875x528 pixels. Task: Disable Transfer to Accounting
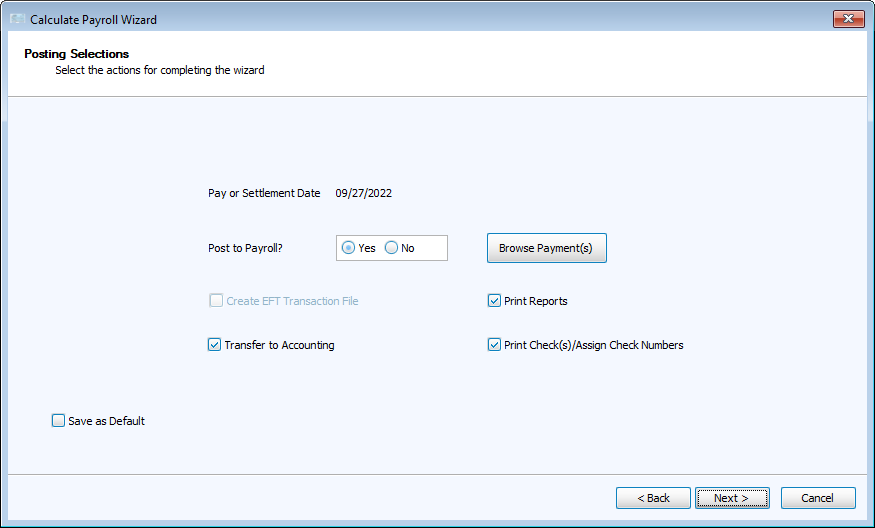(214, 345)
